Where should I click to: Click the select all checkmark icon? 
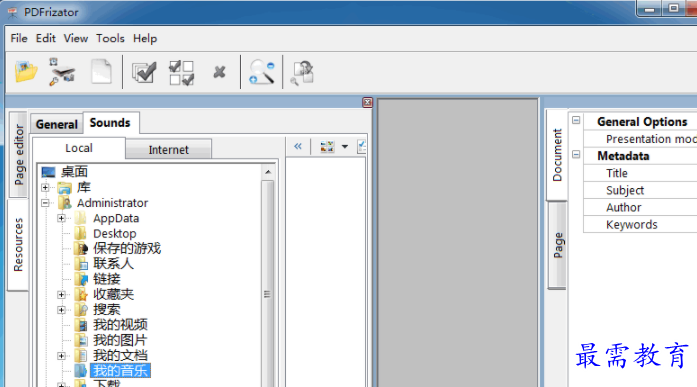click(144, 72)
